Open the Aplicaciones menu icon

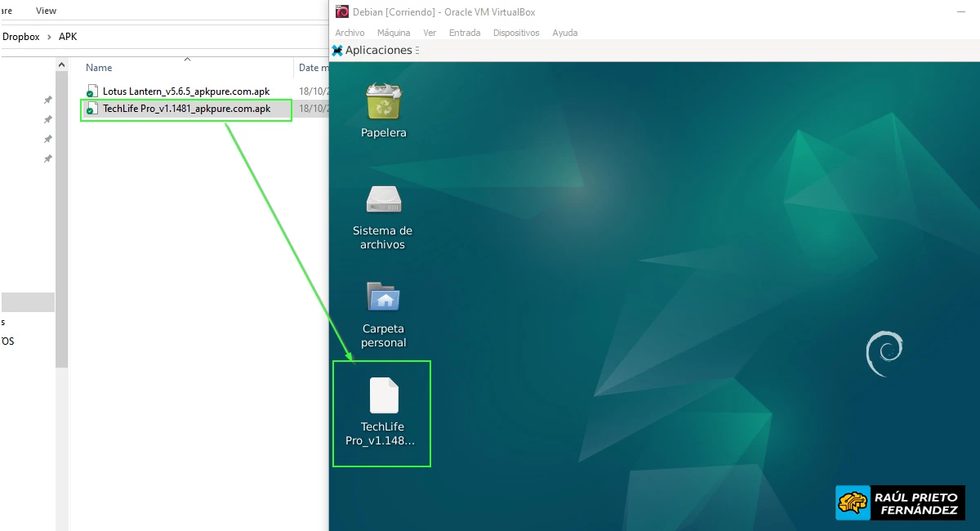(338, 50)
